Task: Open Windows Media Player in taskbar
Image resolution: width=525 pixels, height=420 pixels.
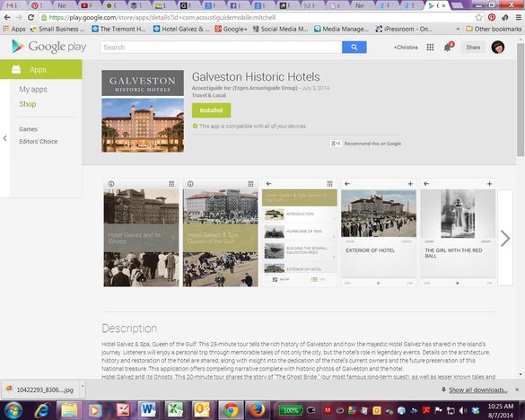Action: (94, 410)
